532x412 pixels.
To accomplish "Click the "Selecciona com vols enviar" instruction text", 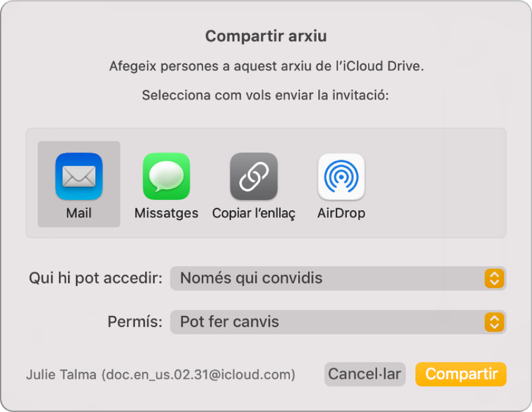I will (266, 95).
